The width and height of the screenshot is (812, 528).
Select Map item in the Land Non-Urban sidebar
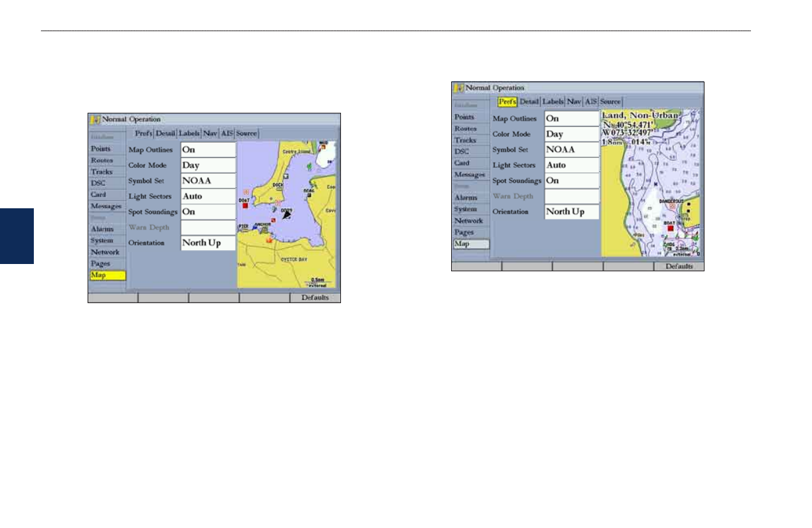point(471,244)
